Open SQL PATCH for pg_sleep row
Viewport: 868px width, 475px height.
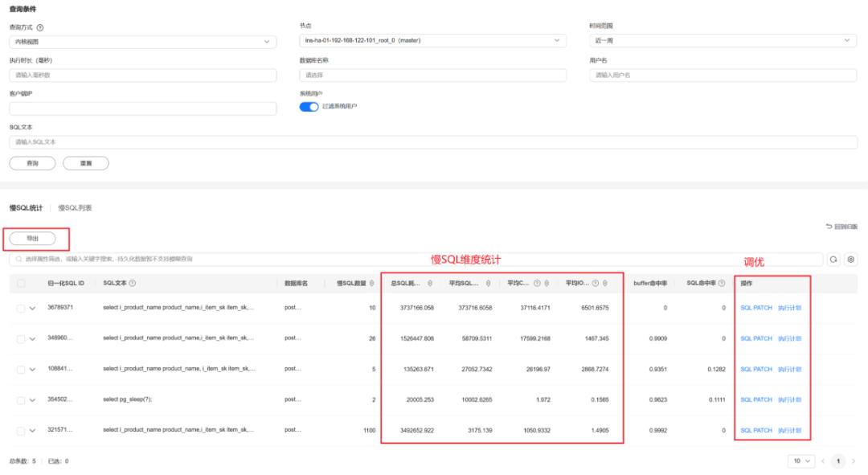[756, 399]
